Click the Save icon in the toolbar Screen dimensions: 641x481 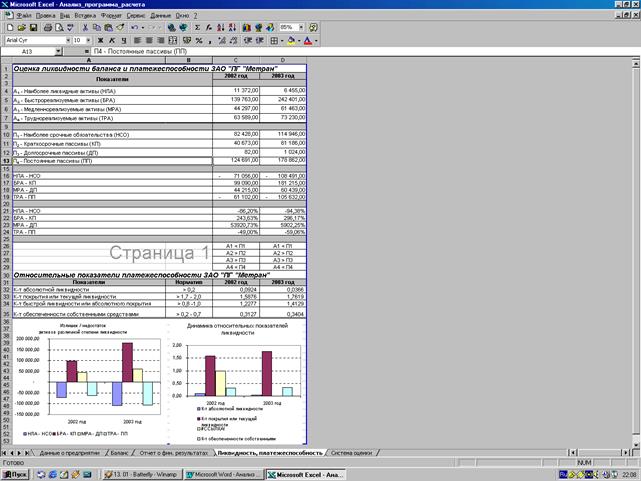[32, 28]
